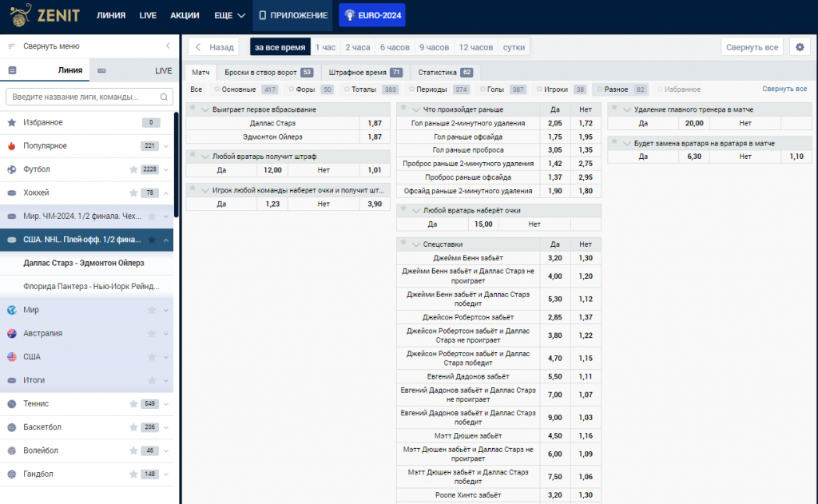Collapse the Спецставки market section
Screen dimensions: 818x504
[415, 244]
